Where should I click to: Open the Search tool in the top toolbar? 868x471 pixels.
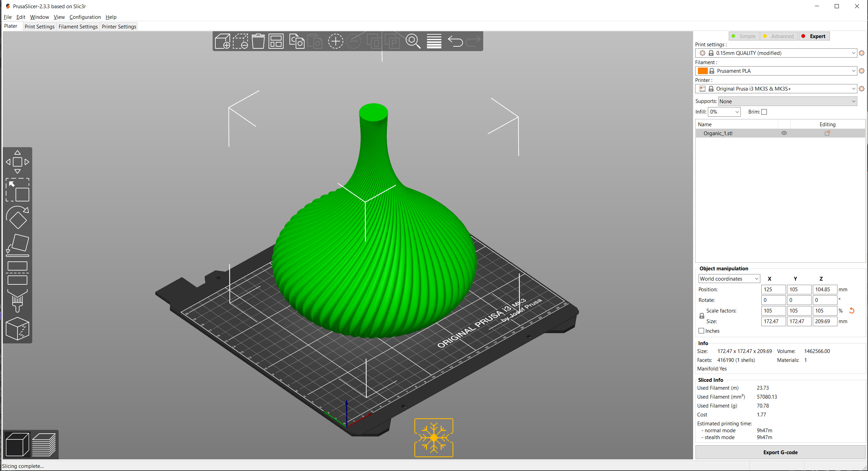click(413, 41)
